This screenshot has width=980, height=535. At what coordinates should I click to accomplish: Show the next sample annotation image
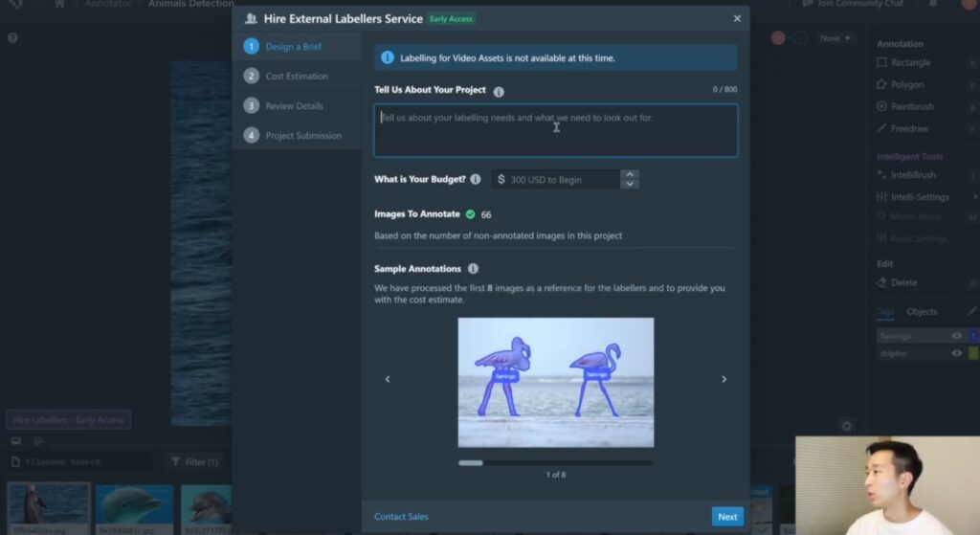point(724,379)
